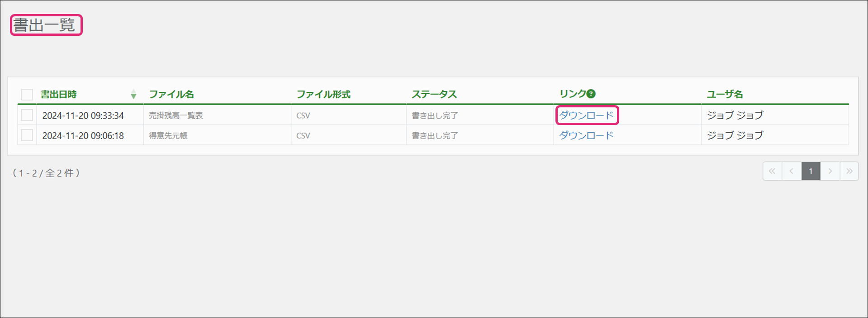The height and width of the screenshot is (318, 868).
Task: Download the 売掛残高一覧表 CSV file
Action: (586, 115)
